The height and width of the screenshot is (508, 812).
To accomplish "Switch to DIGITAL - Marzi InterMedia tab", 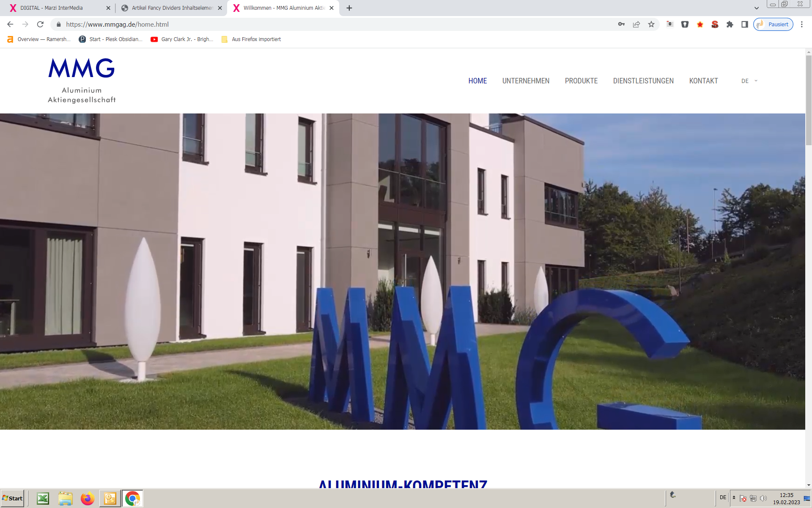I will coord(52,8).
